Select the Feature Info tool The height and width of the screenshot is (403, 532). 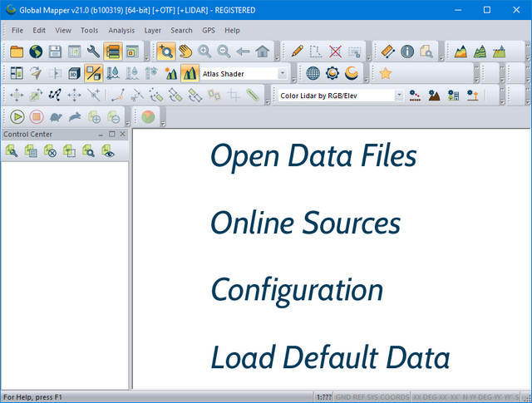(407, 52)
